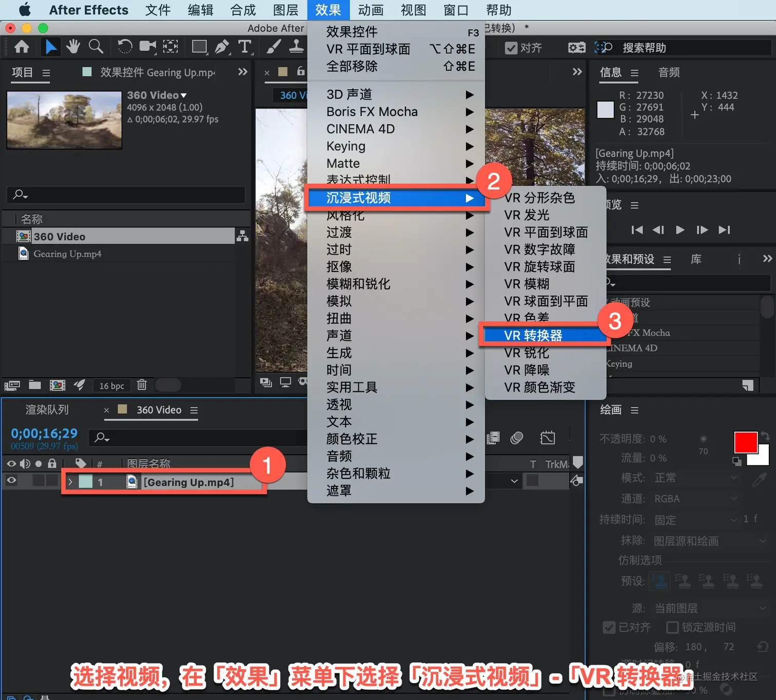Jump to the first frame button
The height and width of the screenshot is (700, 776).
tap(637, 230)
